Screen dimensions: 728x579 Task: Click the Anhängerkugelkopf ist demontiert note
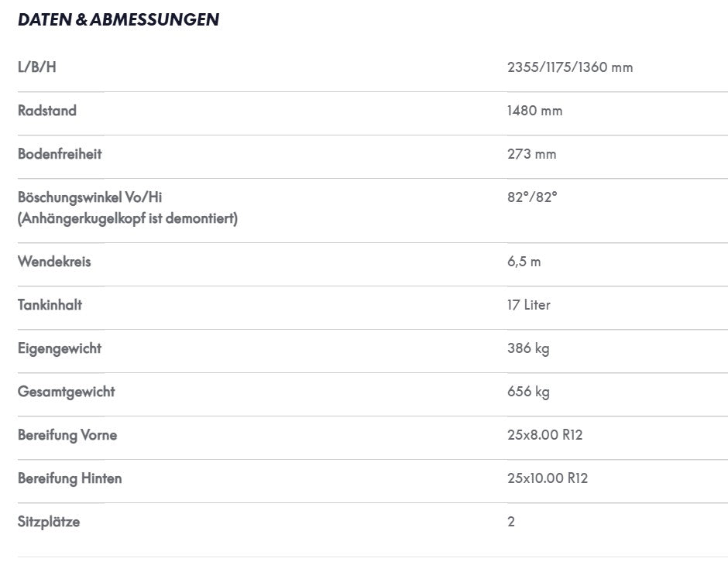[128, 218]
